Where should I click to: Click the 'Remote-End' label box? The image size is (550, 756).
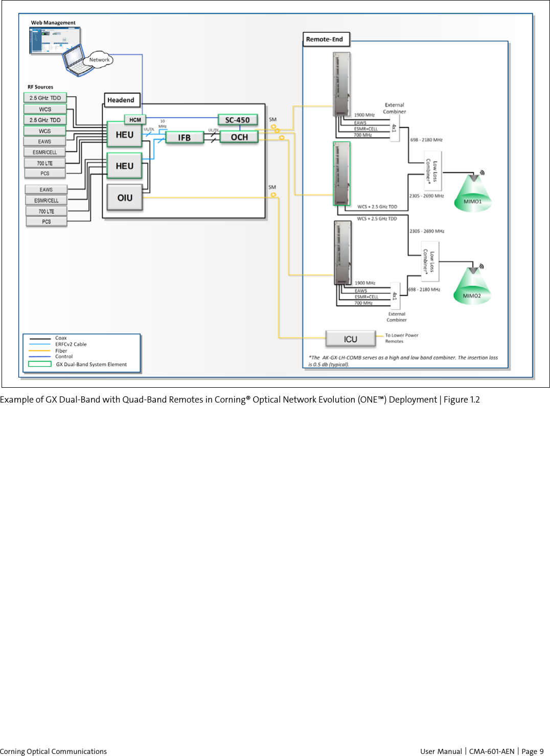click(326, 39)
